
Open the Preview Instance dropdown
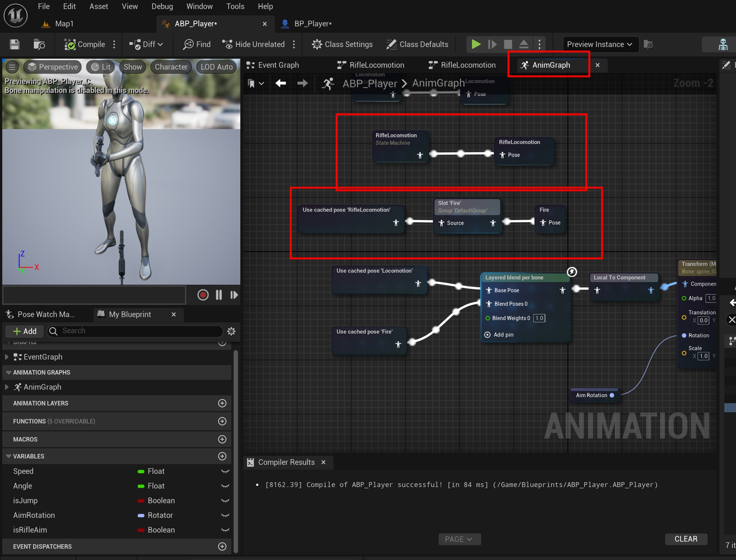[600, 44]
